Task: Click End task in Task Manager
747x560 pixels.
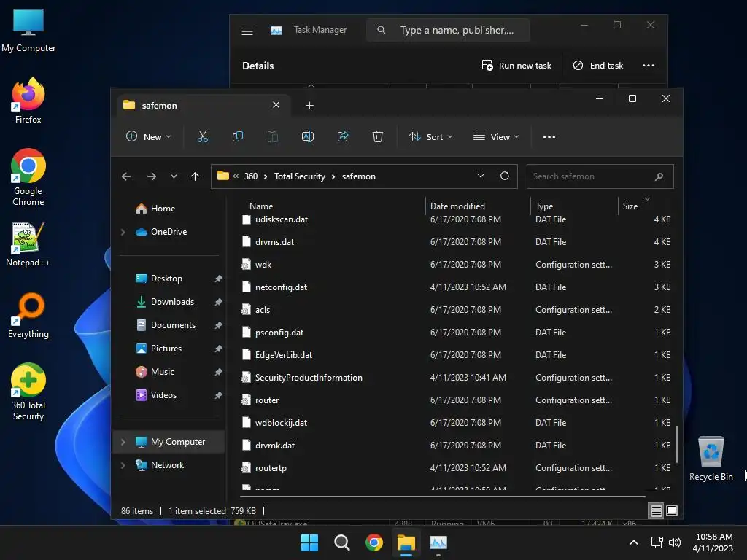Action: tap(598, 66)
